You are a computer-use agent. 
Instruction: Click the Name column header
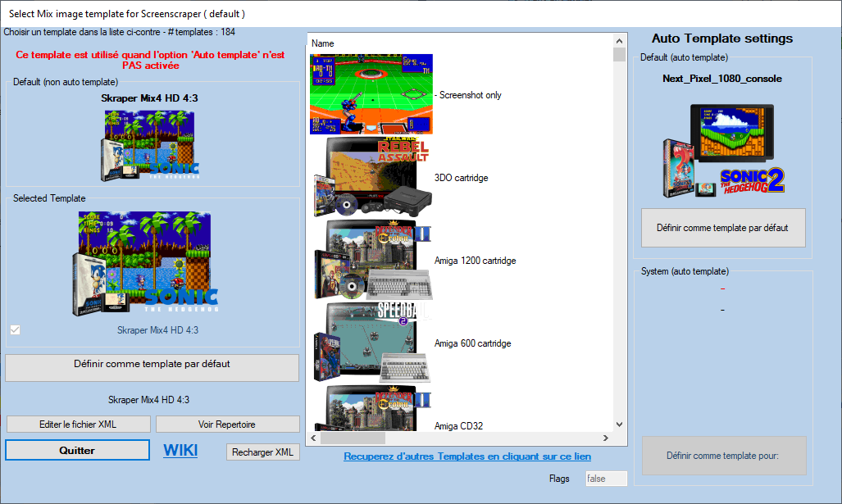click(x=323, y=43)
